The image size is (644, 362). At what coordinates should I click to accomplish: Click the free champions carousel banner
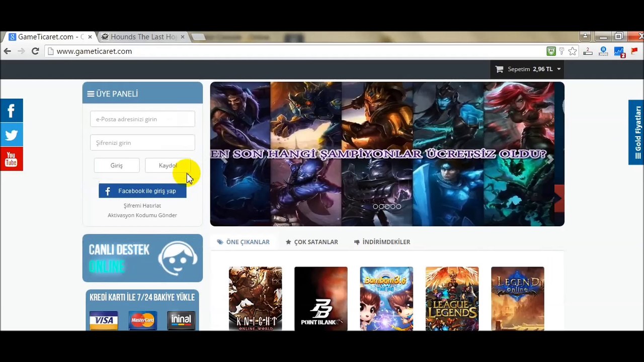pyautogui.click(x=387, y=154)
